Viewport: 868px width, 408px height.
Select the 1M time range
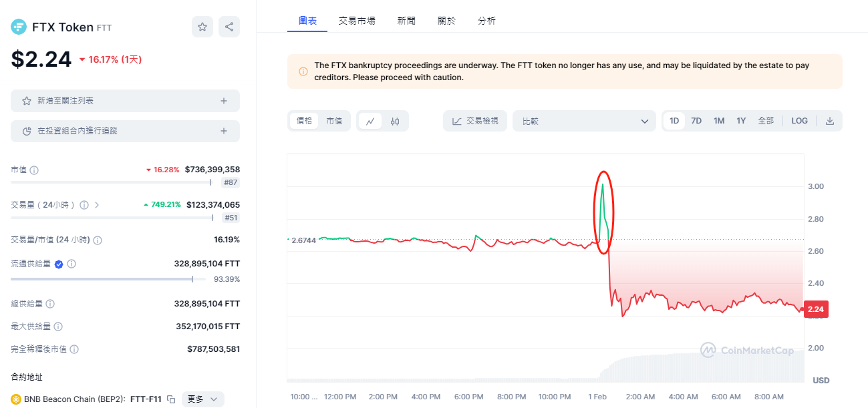pyautogui.click(x=719, y=121)
